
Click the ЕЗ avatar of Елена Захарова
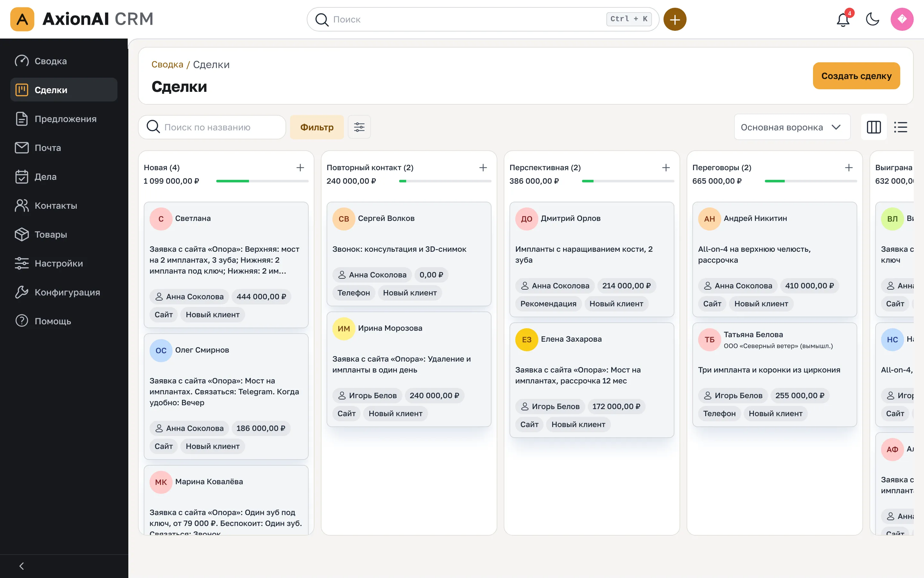coord(526,339)
